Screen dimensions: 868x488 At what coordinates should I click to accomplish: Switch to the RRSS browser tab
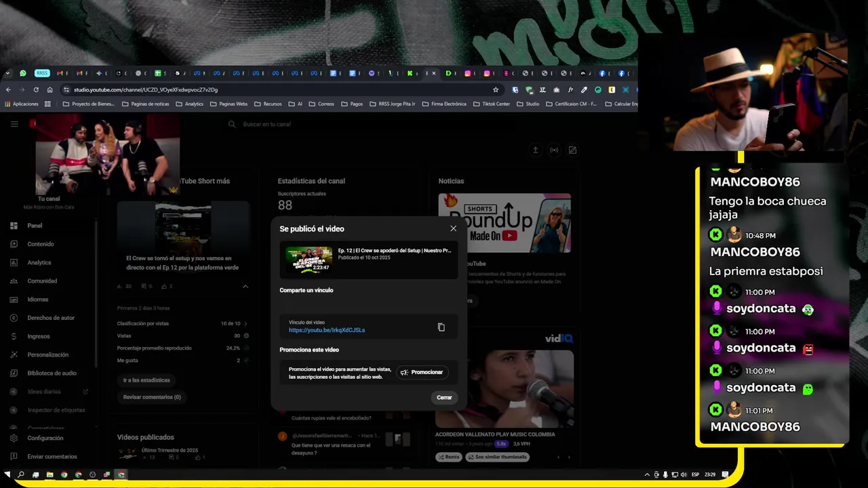click(x=42, y=73)
